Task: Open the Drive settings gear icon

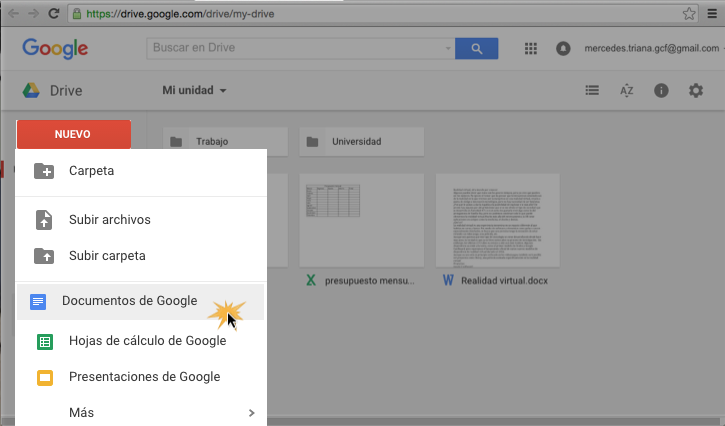Action: click(x=696, y=90)
